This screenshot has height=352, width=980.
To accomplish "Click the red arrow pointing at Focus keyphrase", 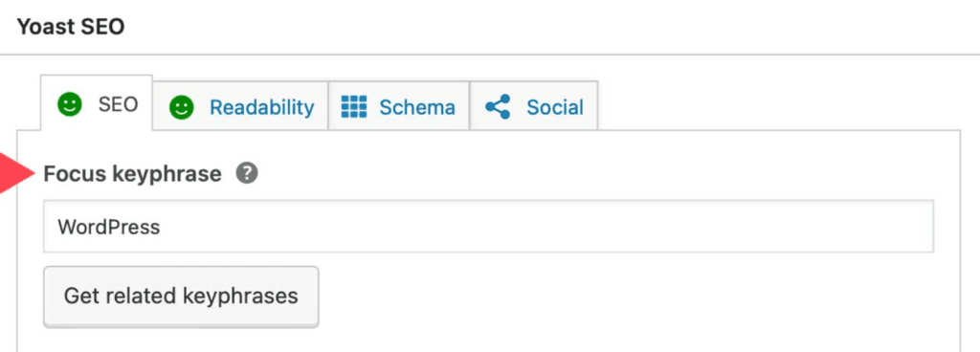I will pos(17,174).
